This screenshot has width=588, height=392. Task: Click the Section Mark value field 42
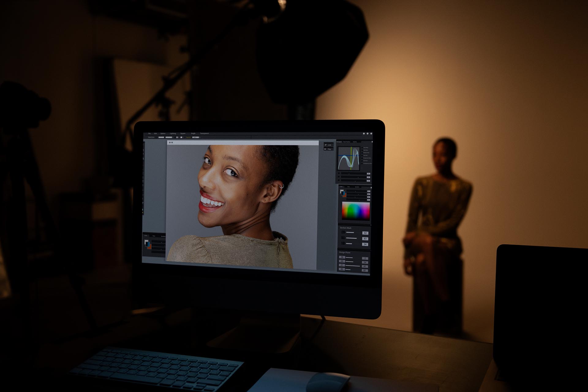[x=365, y=233]
